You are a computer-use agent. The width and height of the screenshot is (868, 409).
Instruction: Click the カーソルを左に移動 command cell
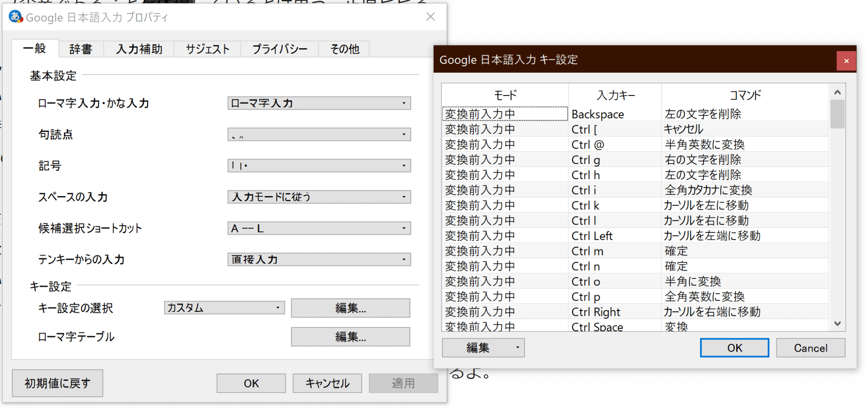point(745,205)
